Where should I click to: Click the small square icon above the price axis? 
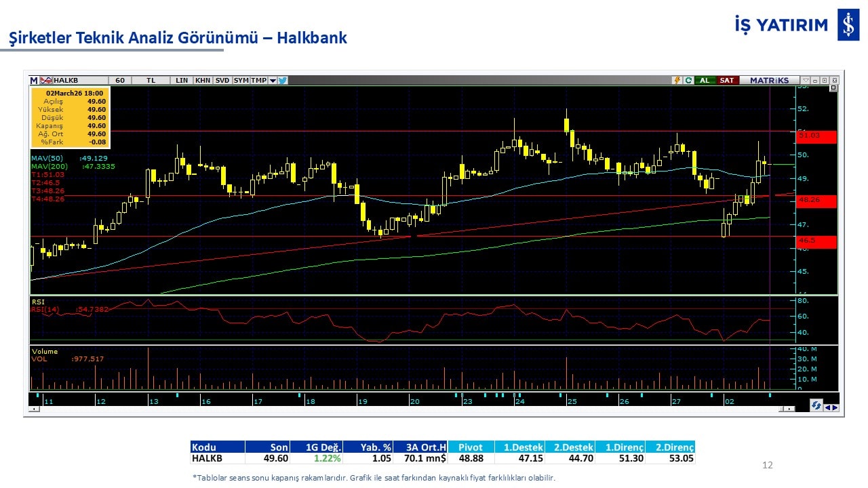tap(833, 88)
